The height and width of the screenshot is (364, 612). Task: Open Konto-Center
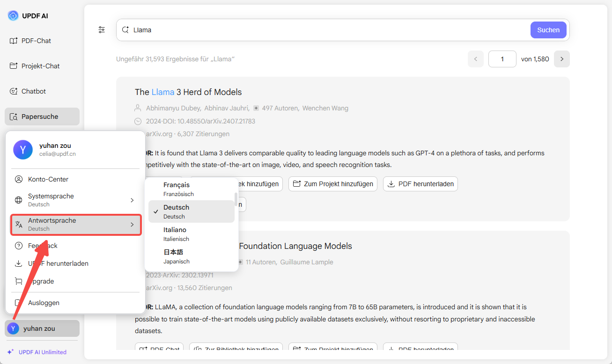[x=75, y=179]
